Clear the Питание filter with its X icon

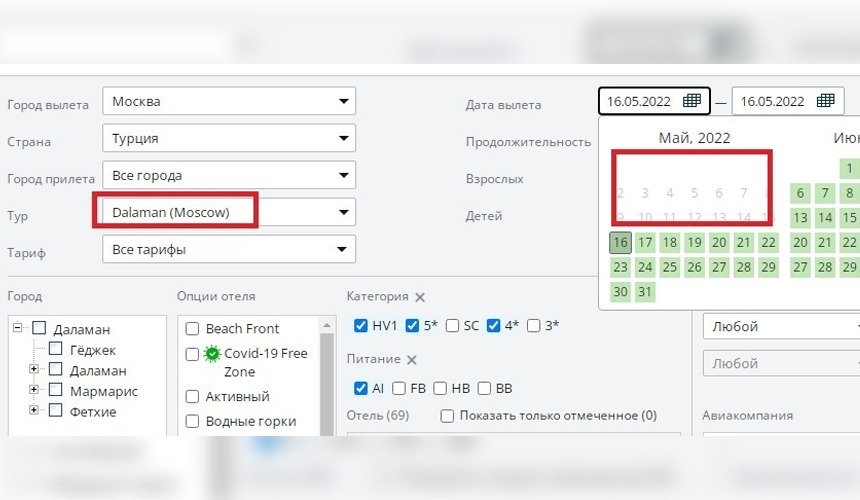(x=411, y=360)
